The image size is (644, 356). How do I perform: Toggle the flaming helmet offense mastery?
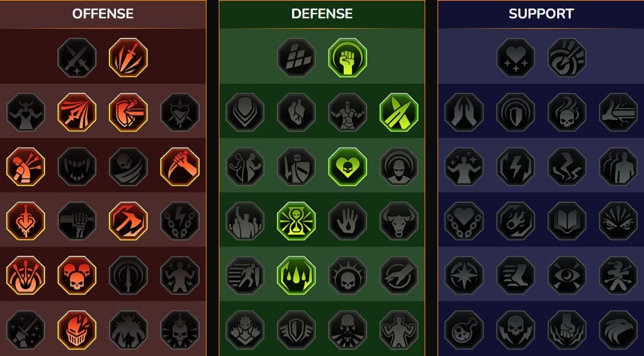77,330
